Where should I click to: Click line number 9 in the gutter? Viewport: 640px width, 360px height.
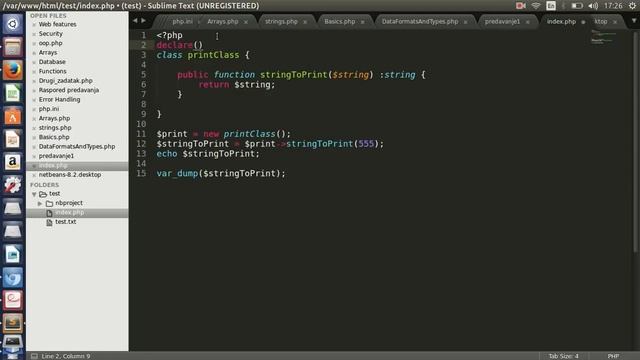[x=143, y=114]
